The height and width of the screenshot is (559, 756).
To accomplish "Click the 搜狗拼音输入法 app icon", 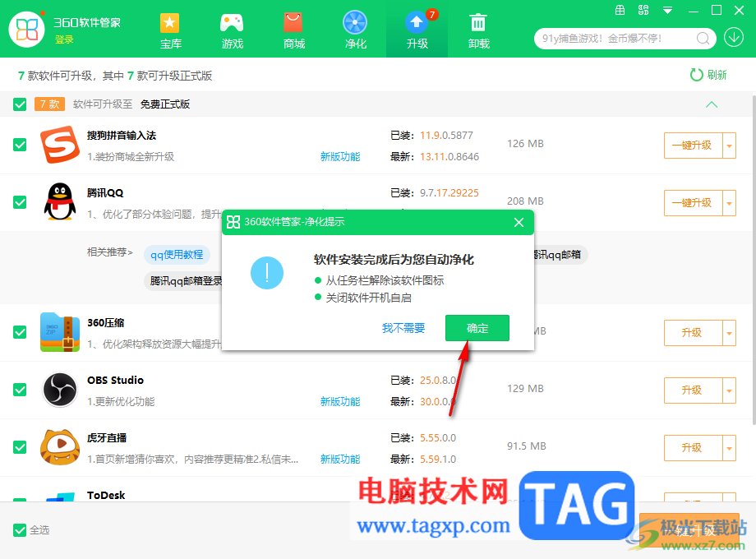I will [x=60, y=145].
